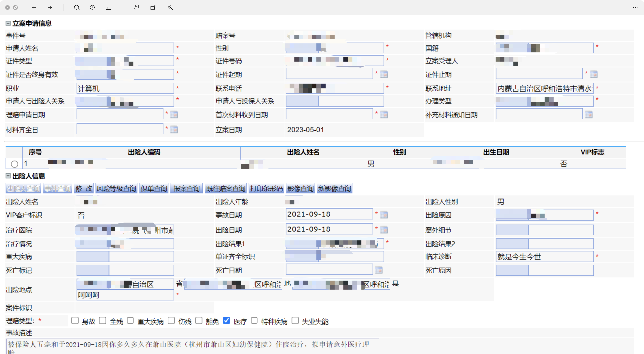Collapse the 出险人信息 section
The width and height of the screenshot is (644, 354).
8,176
